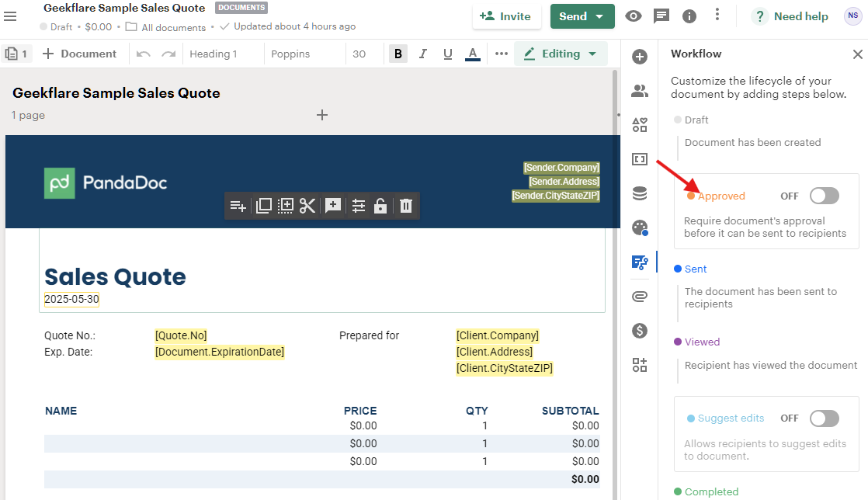The height and width of the screenshot is (500, 868).
Task: Toggle the Approved step switch
Action: [x=825, y=196]
